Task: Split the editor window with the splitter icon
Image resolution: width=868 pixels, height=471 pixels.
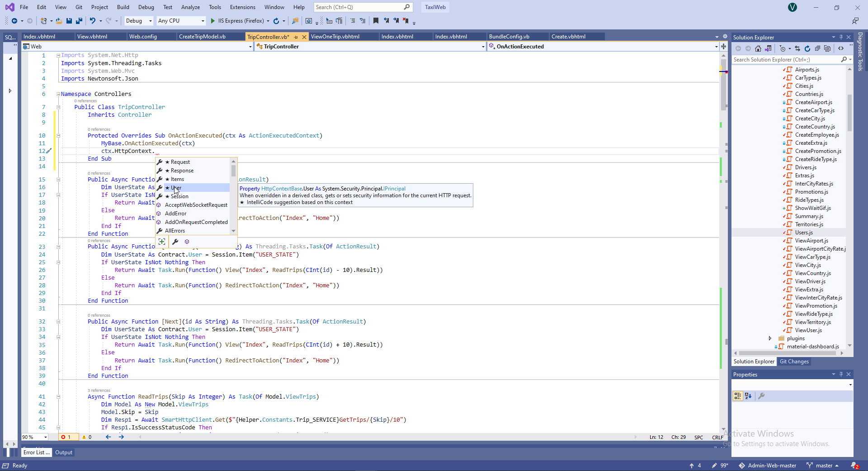Action: pyautogui.click(x=723, y=47)
